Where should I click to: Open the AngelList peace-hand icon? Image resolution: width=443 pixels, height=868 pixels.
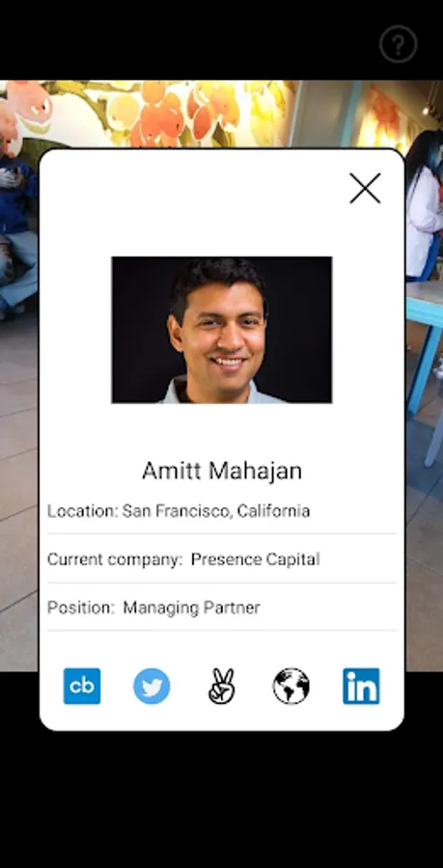(x=222, y=686)
